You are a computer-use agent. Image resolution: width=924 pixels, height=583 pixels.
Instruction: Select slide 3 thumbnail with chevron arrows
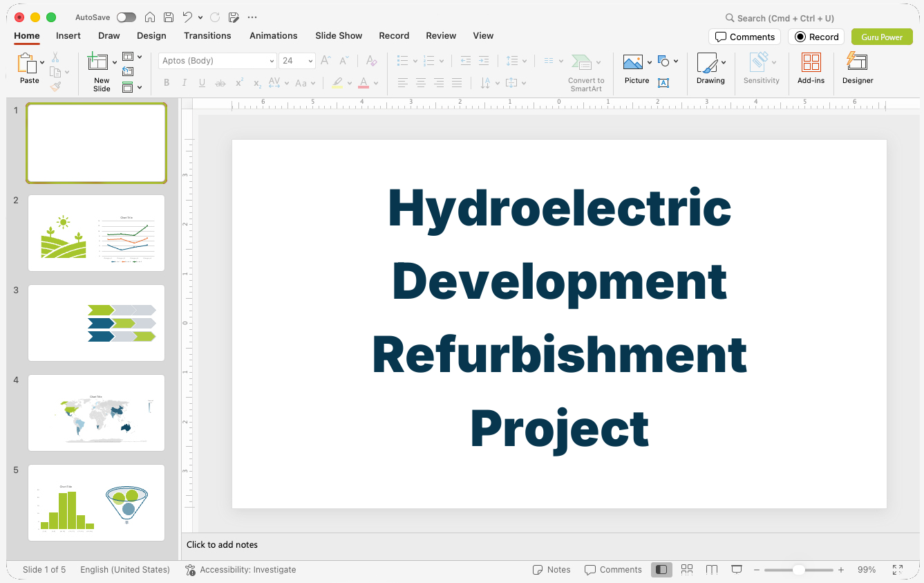[96, 322]
